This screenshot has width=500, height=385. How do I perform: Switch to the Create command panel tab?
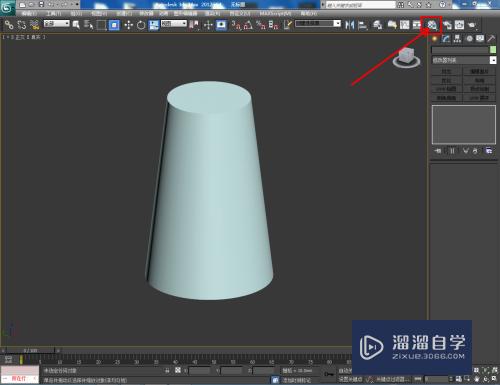click(435, 39)
